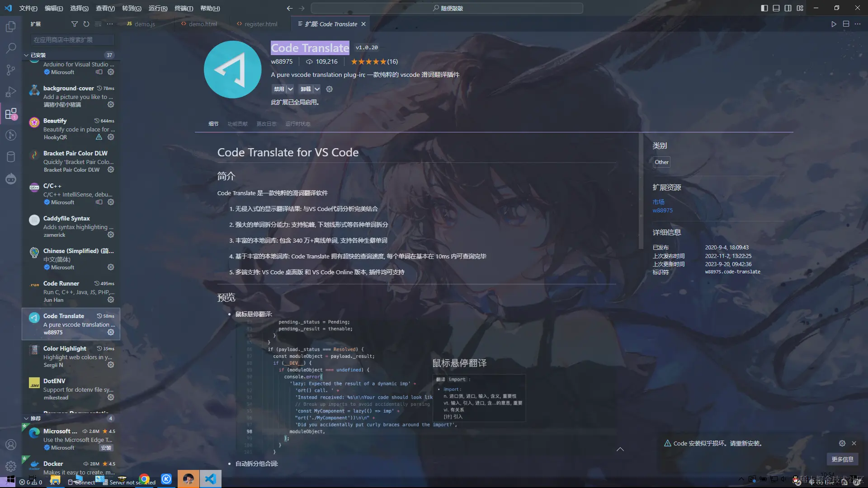Click the settings gear beside uninstall button
The image size is (868, 488).
coord(330,89)
